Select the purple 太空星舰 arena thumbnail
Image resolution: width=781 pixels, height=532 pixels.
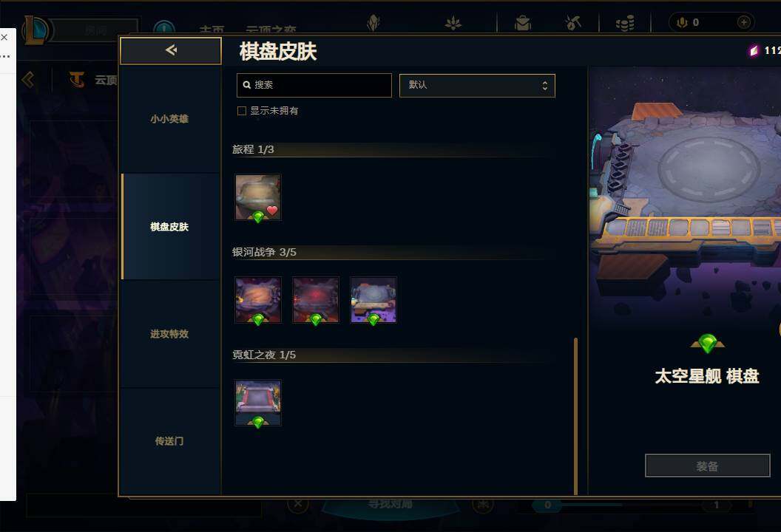[373, 300]
